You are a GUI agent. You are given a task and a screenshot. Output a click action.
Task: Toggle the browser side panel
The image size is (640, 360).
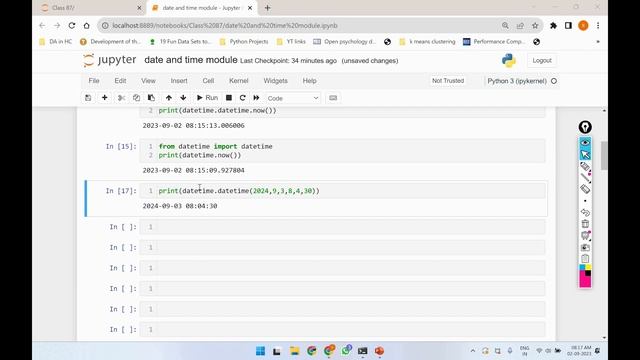click(x=568, y=25)
